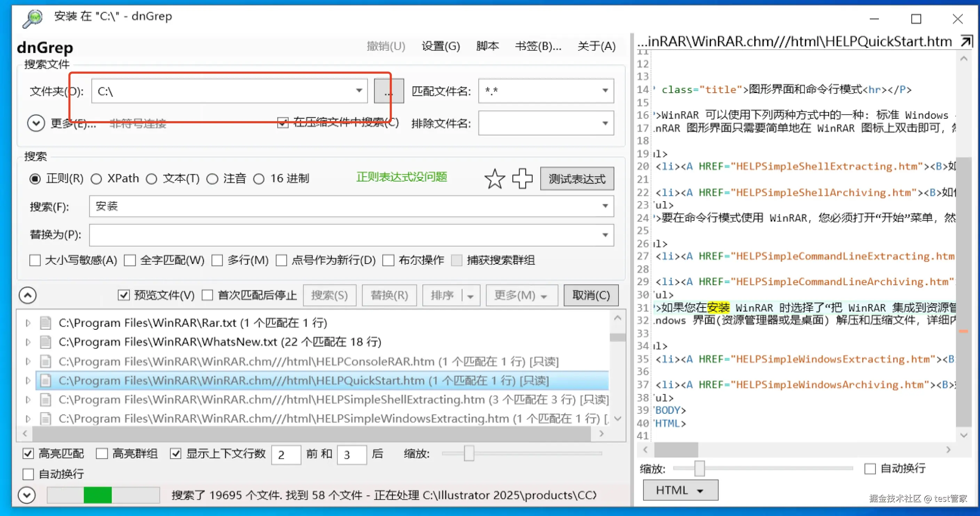Select the 文本(T) radio button
980x516 pixels.
pyautogui.click(x=152, y=179)
